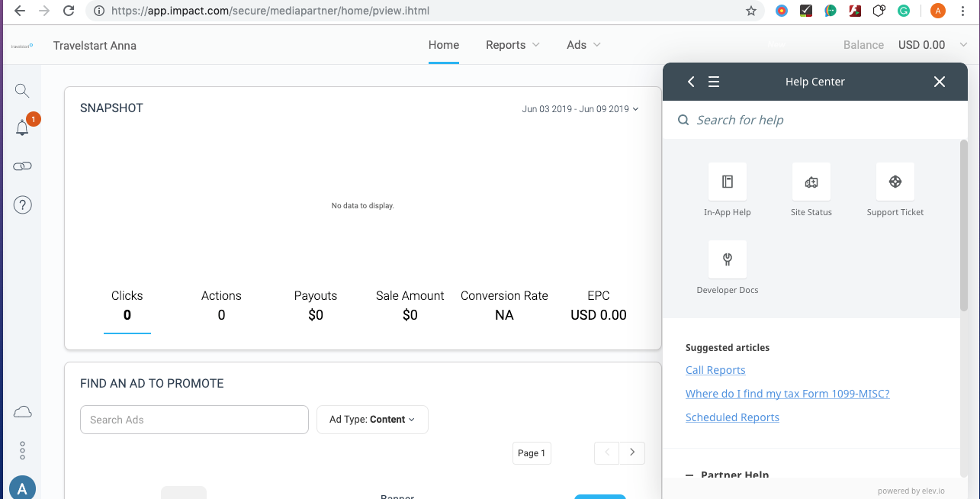This screenshot has width=980, height=499.
Task: Click the Page 1 indicator
Action: [532, 453]
